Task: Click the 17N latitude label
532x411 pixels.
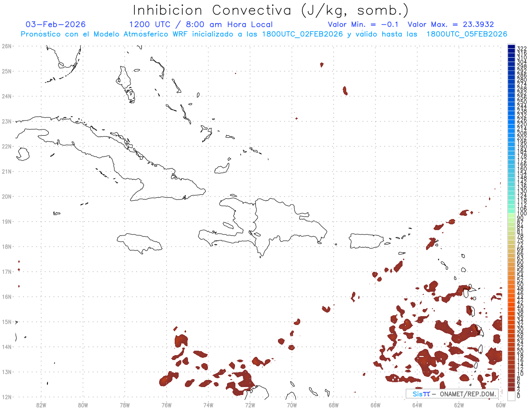Action: [6, 271]
